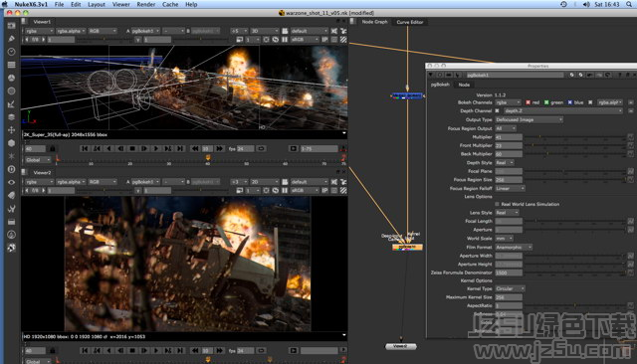Open the depth.Z channel dropdown
The image size is (637, 364).
click(563, 110)
